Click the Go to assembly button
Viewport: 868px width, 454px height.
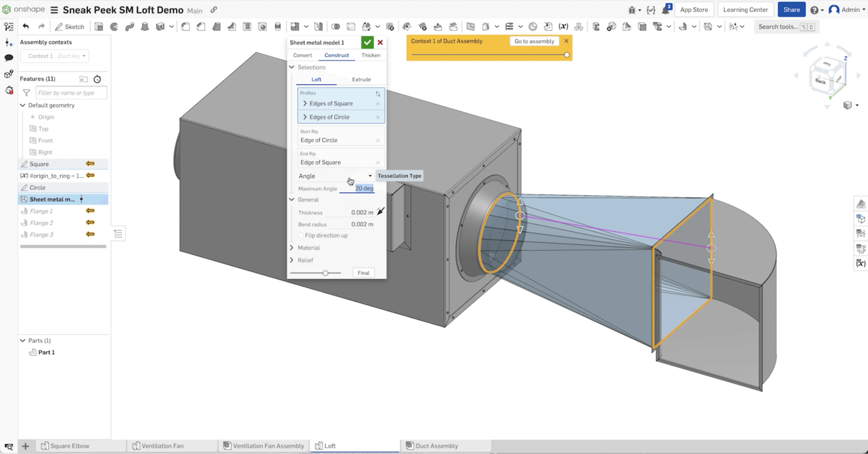pyautogui.click(x=534, y=41)
